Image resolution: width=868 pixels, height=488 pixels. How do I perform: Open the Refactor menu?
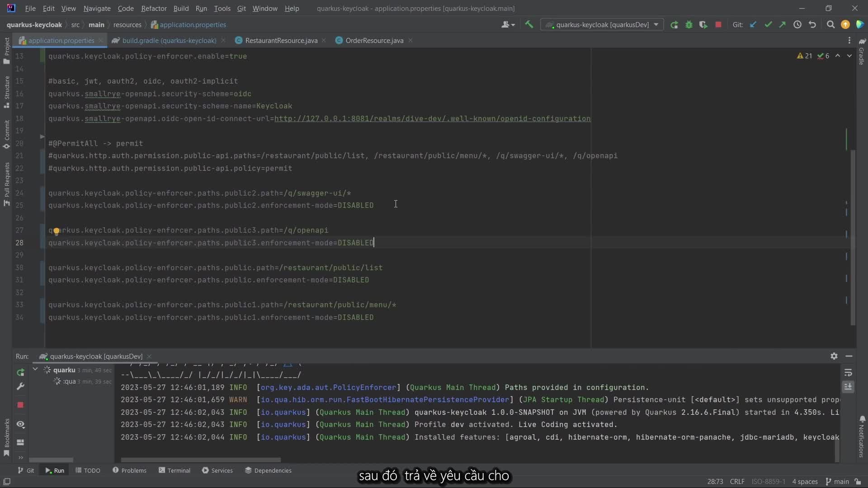click(x=154, y=8)
